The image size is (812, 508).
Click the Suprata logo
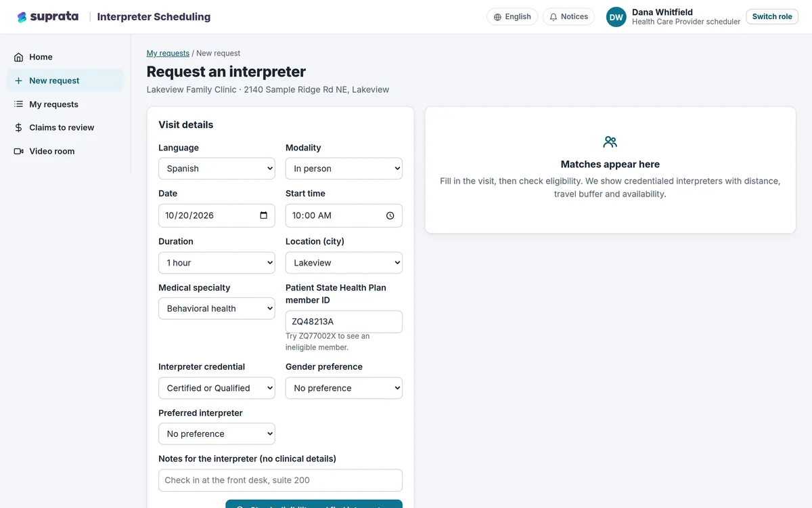tap(47, 17)
